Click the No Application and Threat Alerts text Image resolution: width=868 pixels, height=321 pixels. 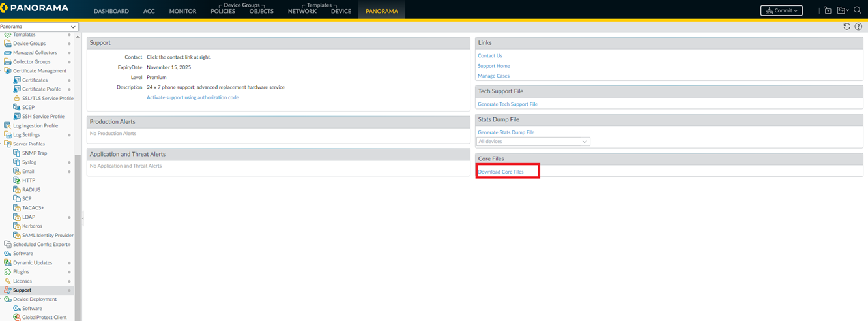125,166
